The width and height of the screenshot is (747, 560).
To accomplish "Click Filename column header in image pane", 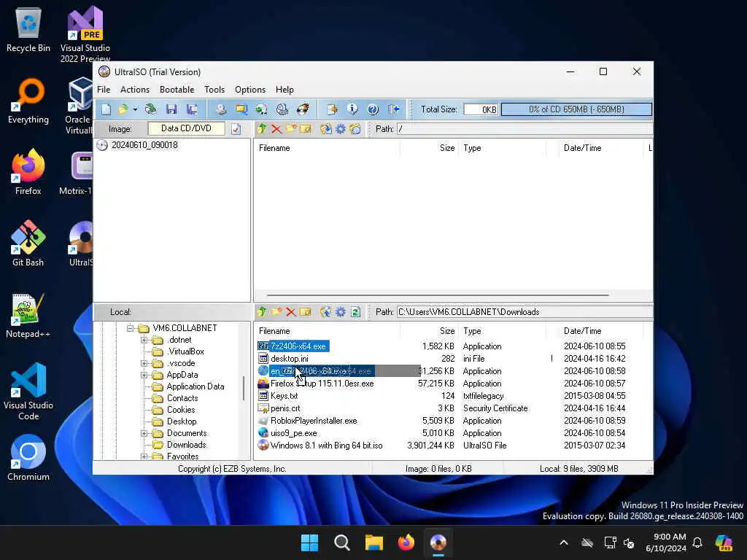I will (327, 148).
